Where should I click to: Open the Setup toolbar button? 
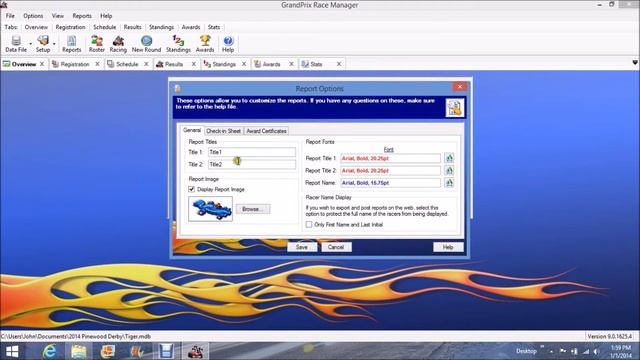click(x=43, y=44)
